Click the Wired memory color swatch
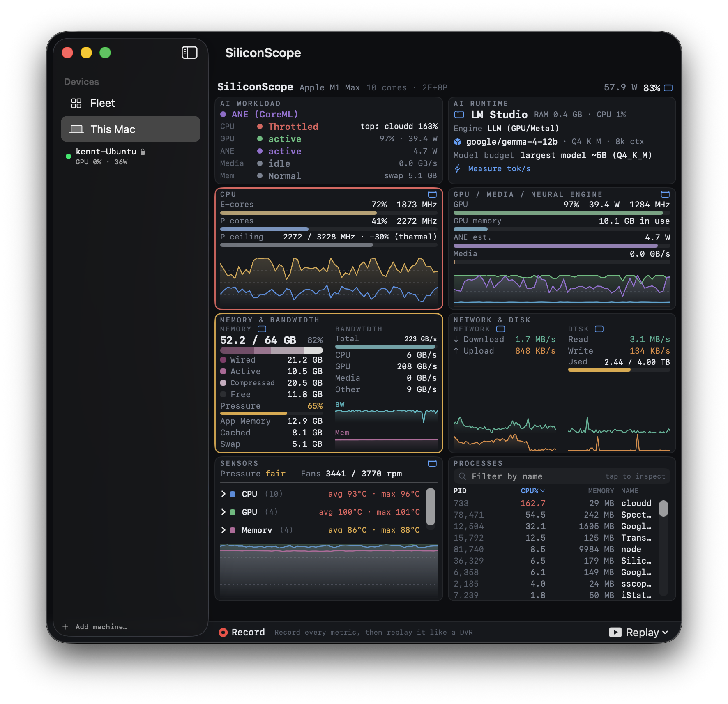 pyautogui.click(x=223, y=360)
